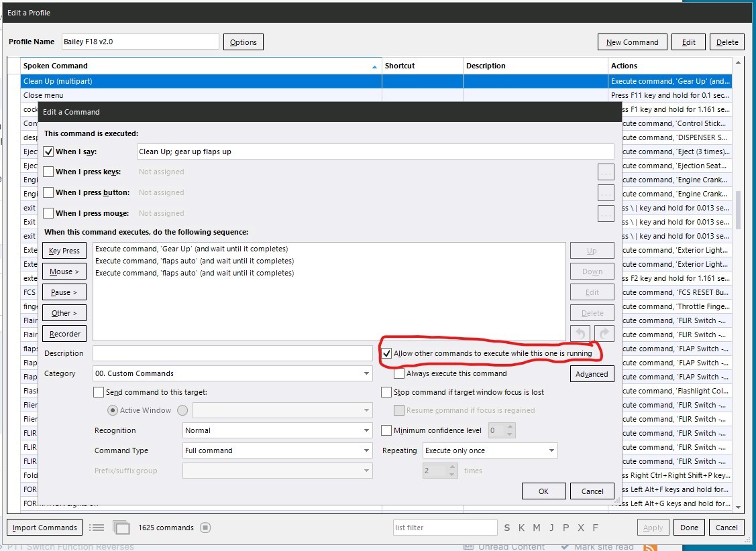Open the Recorder
This screenshot has height=551, width=756.
pyautogui.click(x=64, y=334)
